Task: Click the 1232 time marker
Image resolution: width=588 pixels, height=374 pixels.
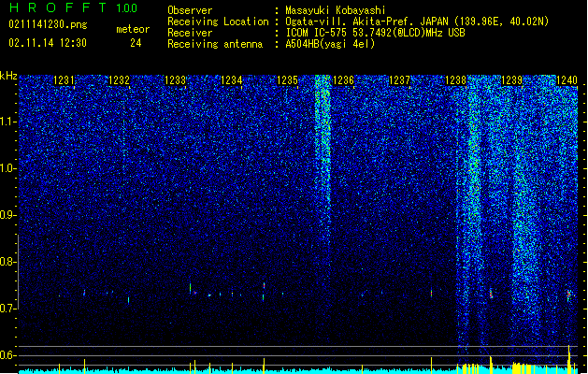Action: point(119,80)
